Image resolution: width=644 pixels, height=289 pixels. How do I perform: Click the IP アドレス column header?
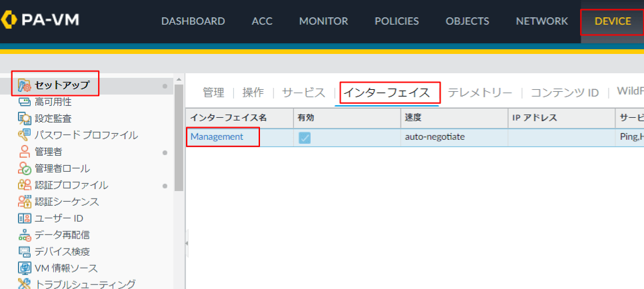[561, 119]
